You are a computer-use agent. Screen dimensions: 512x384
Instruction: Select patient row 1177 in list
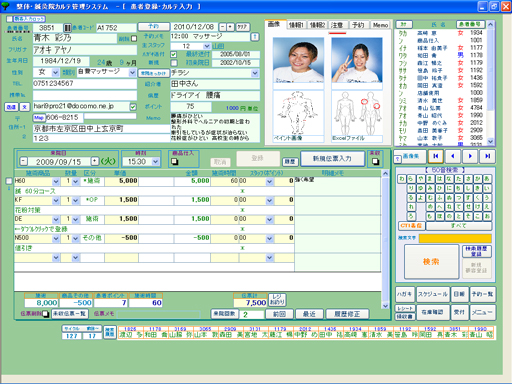pyautogui.click(x=441, y=48)
